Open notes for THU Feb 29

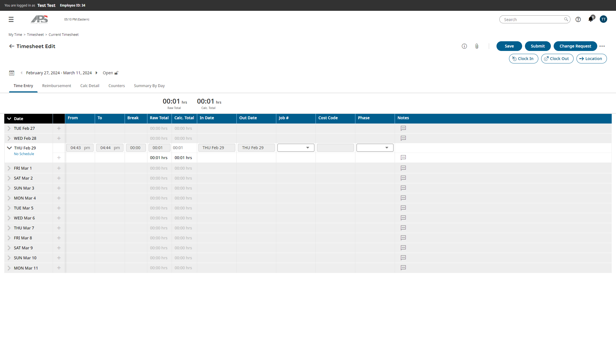[403, 158]
